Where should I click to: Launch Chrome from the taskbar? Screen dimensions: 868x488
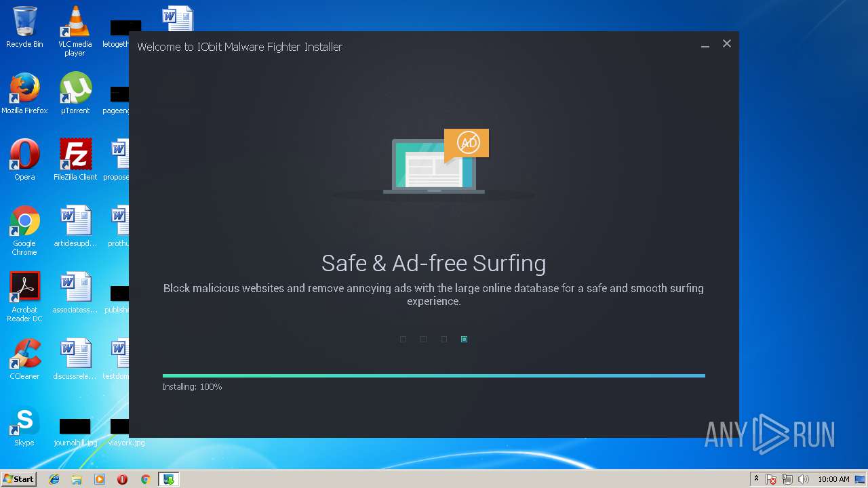(145, 479)
